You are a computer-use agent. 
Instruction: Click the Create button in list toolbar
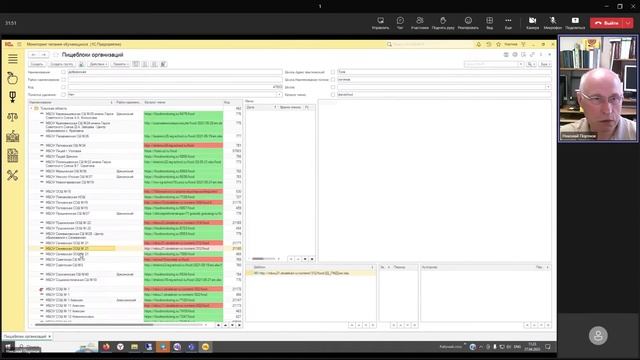point(37,64)
